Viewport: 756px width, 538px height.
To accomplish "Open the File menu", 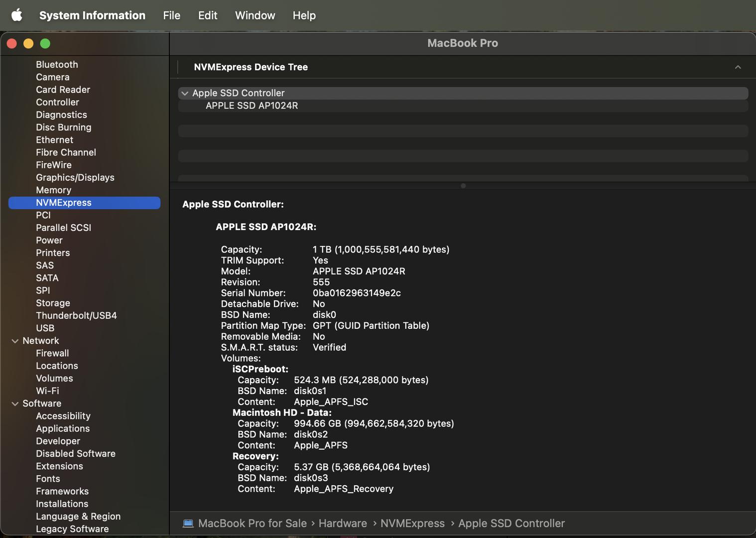I will tap(171, 15).
